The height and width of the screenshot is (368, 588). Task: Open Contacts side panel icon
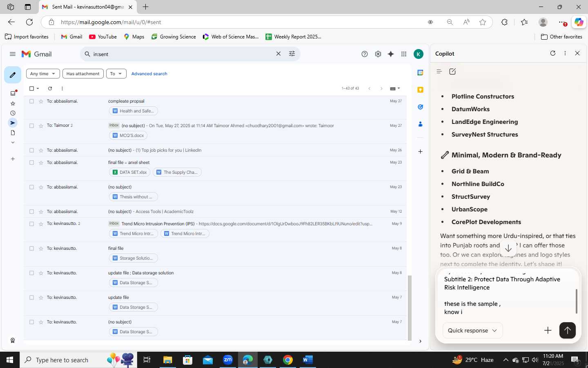(420, 124)
